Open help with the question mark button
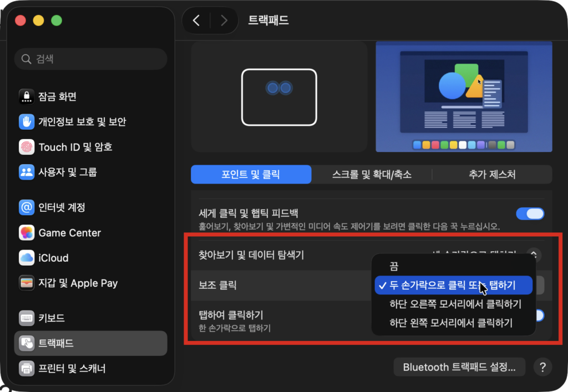Viewport: 568px width, 392px height. click(542, 368)
